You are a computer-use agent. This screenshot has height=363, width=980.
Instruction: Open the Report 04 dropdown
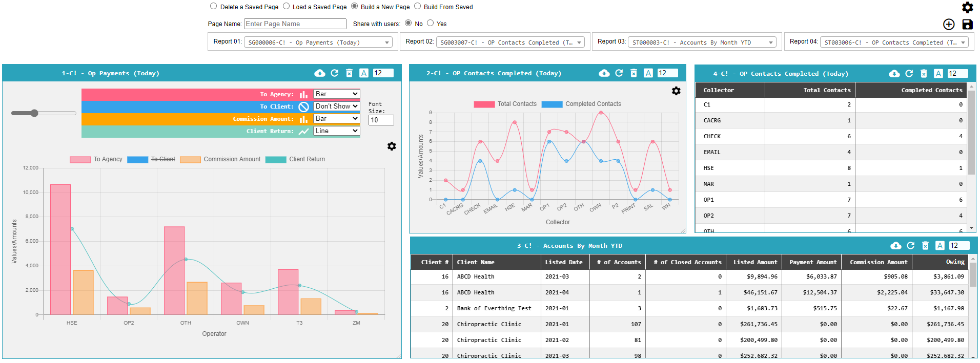[x=894, y=42]
